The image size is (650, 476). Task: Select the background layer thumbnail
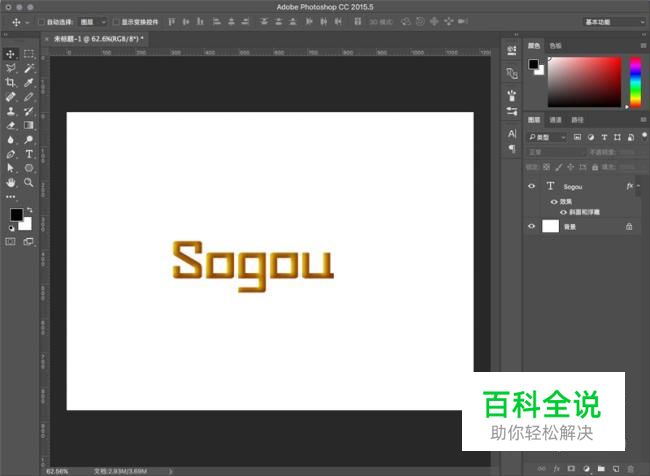coord(551,226)
